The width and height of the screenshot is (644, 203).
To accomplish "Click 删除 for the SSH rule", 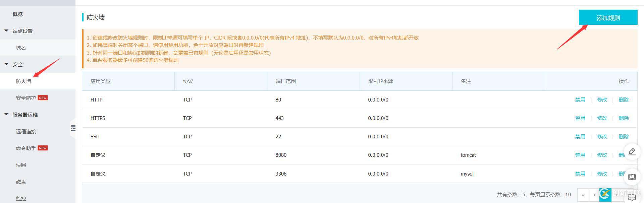I will 624,136.
